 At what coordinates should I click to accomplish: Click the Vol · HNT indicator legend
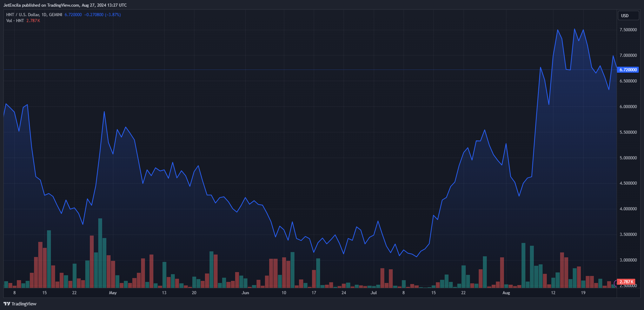pos(15,21)
